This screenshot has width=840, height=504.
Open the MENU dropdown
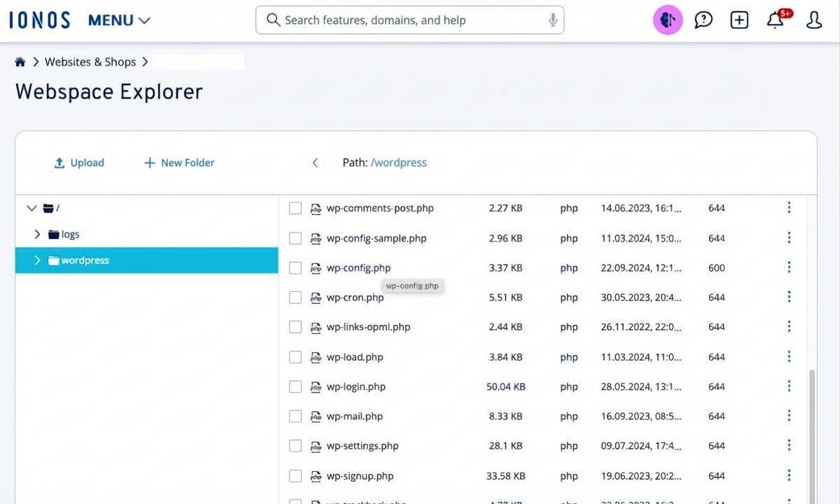point(118,20)
